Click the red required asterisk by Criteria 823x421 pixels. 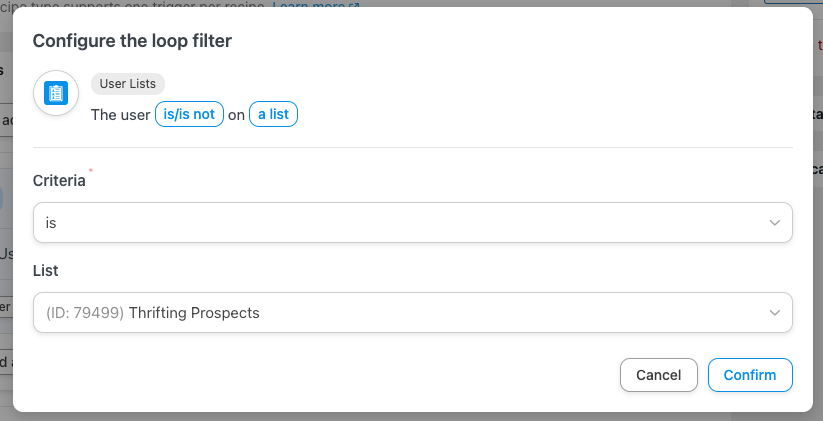[91, 172]
